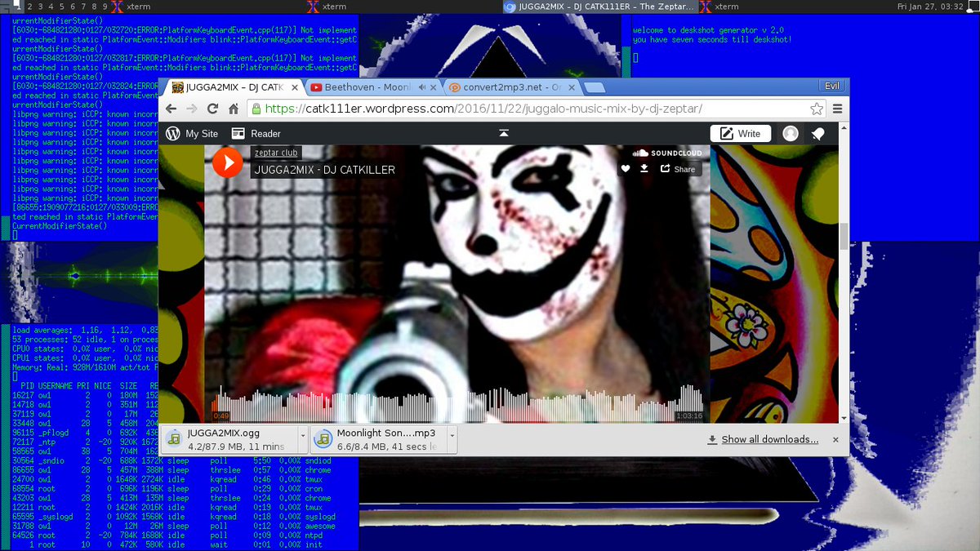980x551 pixels.
Task: Open the WordPress Reader
Action: point(256,134)
